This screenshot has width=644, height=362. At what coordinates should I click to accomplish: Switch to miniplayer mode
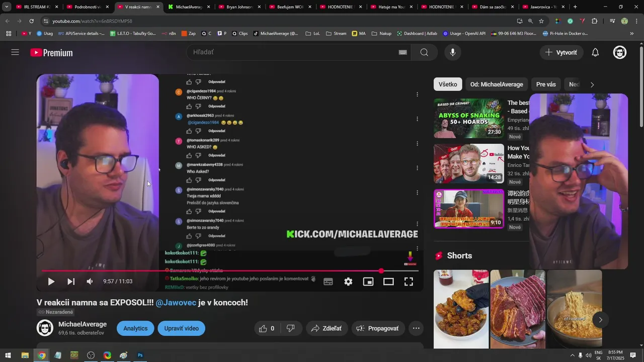368,282
